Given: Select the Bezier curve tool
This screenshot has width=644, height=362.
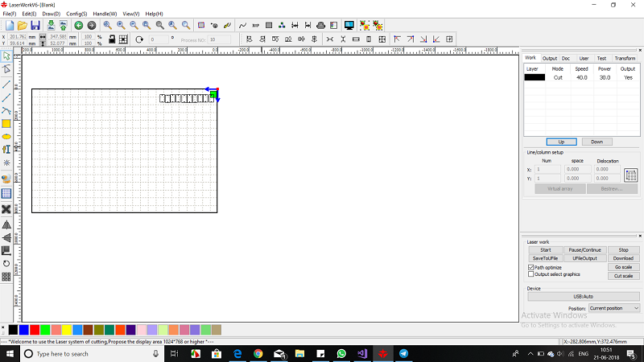Looking at the screenshot, I should pyautogui.click(x=6, y=110).
